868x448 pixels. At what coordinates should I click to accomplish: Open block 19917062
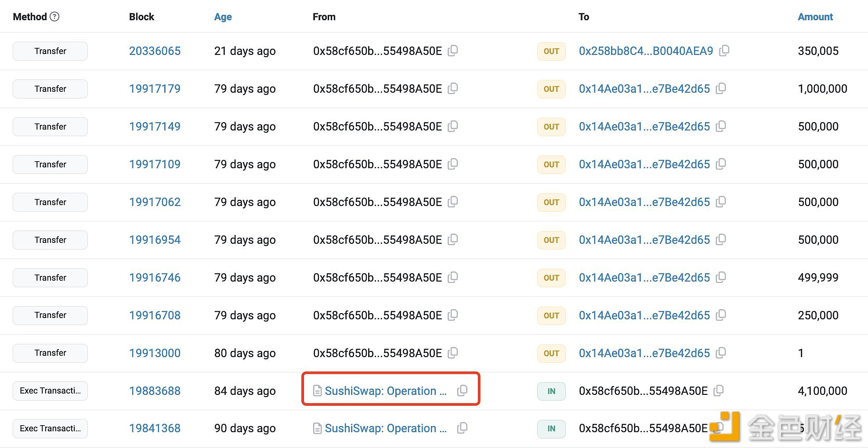pos(155,202)
